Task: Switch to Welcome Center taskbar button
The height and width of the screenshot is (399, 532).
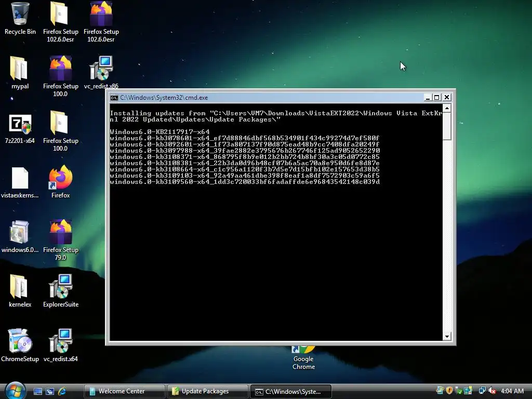Action: coord(124,391)
